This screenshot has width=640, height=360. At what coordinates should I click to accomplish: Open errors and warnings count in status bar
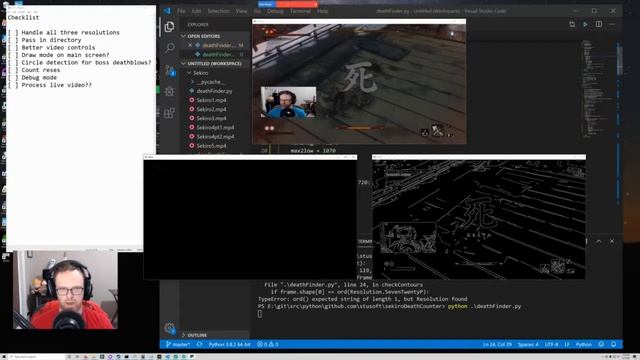(x=268, y=344)
